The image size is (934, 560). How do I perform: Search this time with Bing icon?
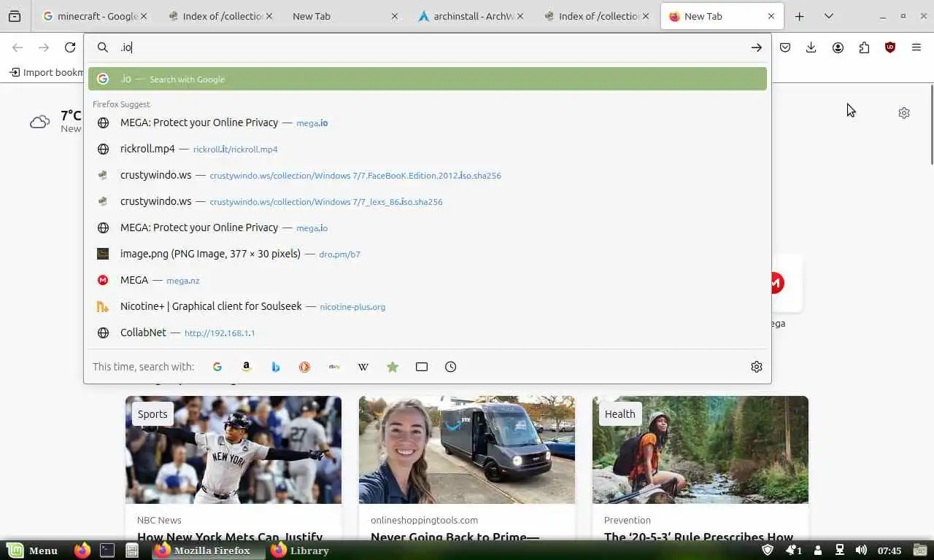(276, 367)
